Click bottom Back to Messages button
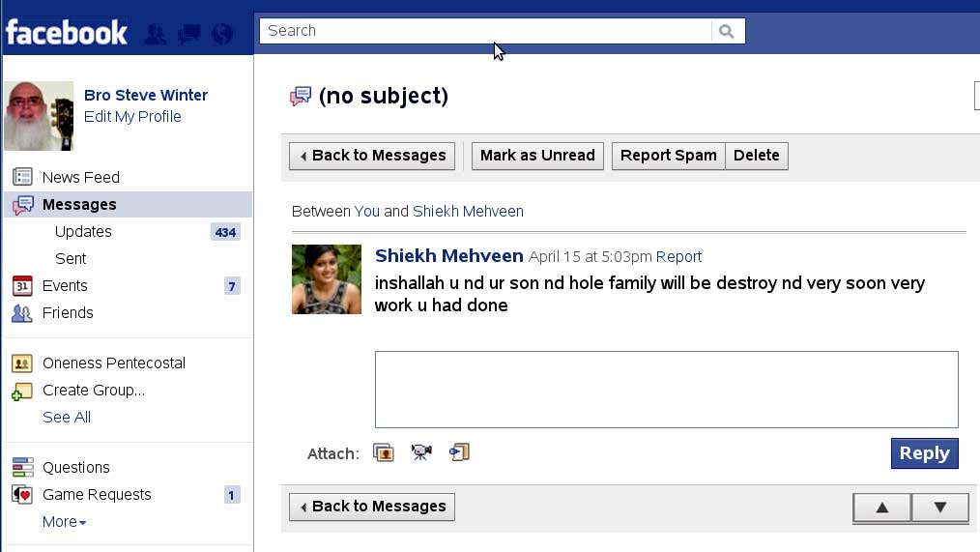 coord(372,507)
